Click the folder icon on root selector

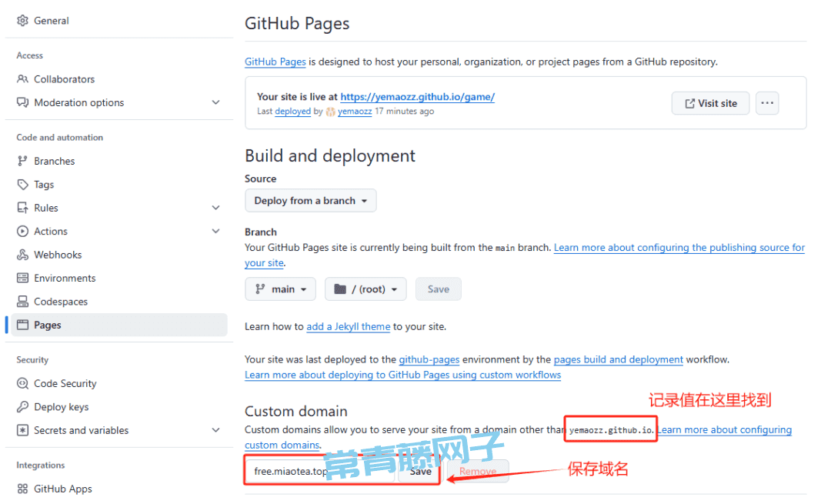click(340, 289)
